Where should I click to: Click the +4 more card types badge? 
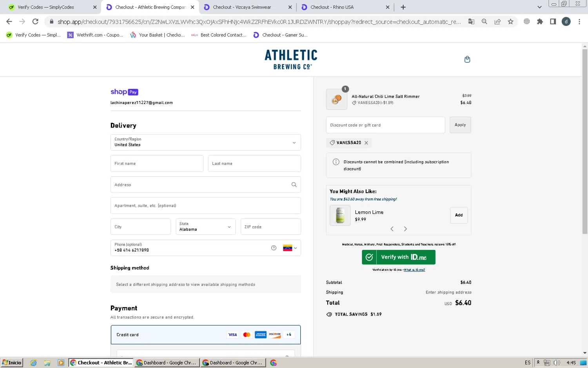pyautogui.click(x=289, y=335)
